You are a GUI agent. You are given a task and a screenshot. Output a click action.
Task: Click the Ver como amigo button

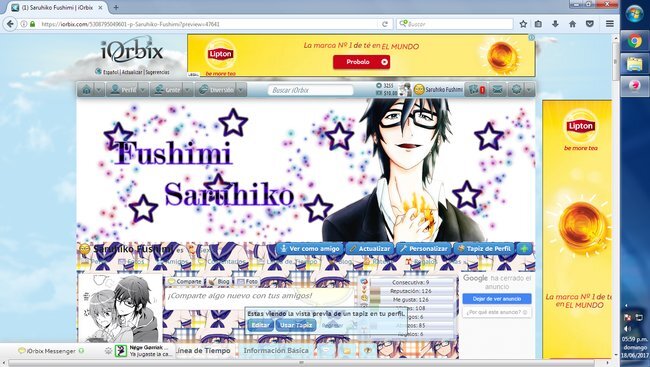(310, 249)
